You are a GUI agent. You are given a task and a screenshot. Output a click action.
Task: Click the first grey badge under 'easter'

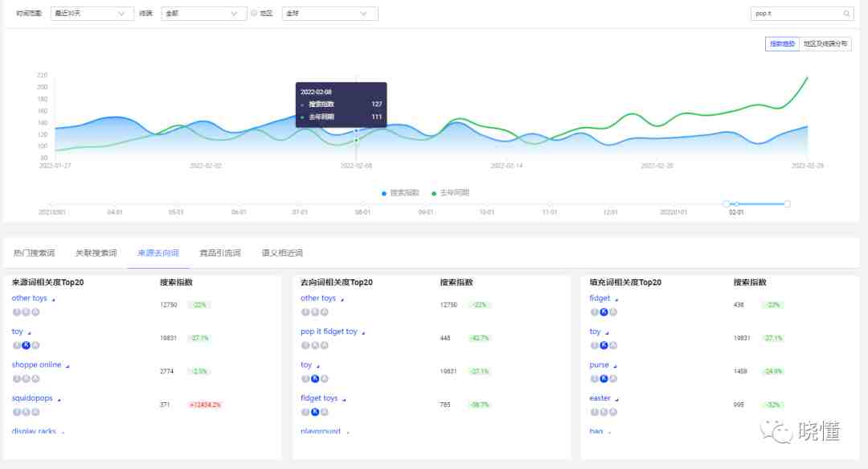pyautogui.click(x=595, y=412)
